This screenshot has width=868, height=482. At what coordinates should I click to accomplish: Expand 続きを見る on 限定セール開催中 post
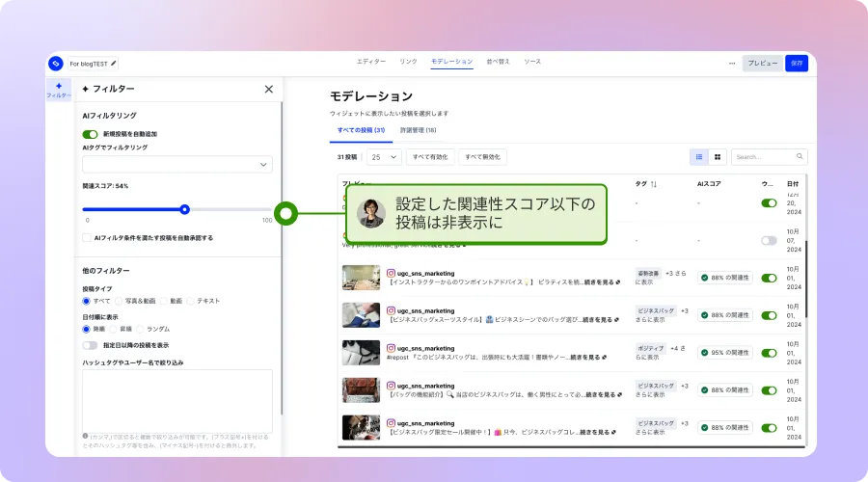[x=598, y=432]
